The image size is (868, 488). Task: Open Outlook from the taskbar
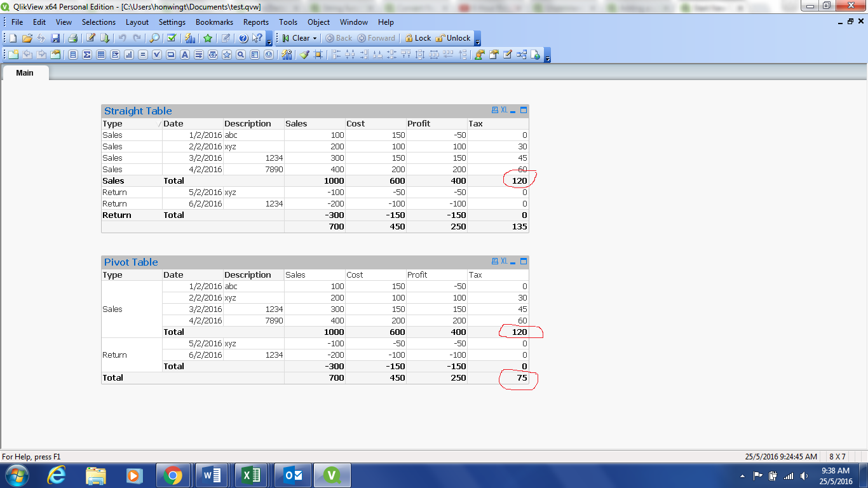click(x=292, y=475)
